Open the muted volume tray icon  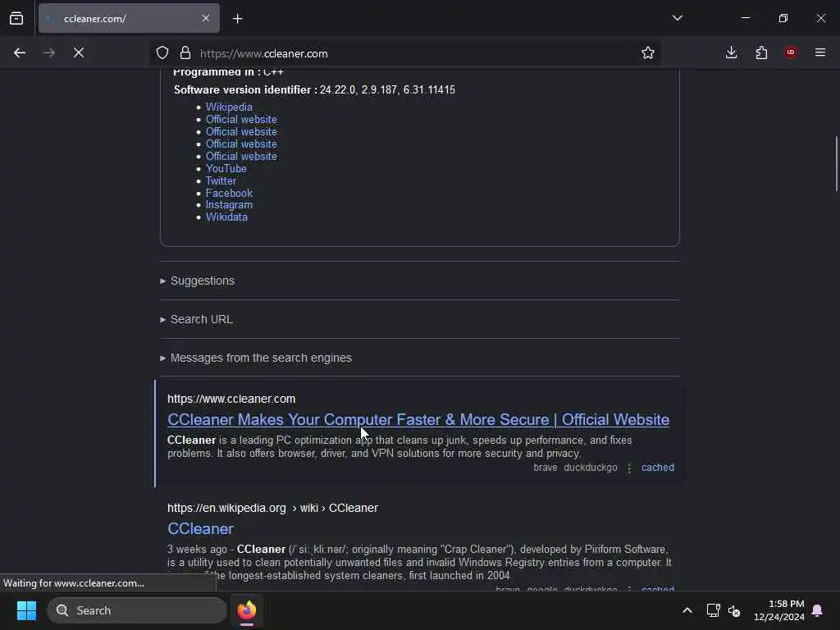pos(734,610)
